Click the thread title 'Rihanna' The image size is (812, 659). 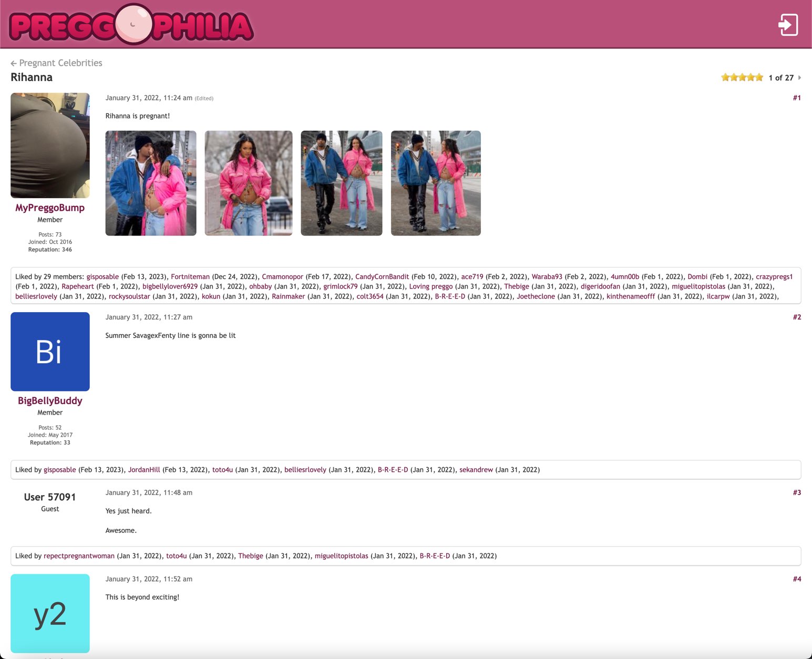point(32,77)
